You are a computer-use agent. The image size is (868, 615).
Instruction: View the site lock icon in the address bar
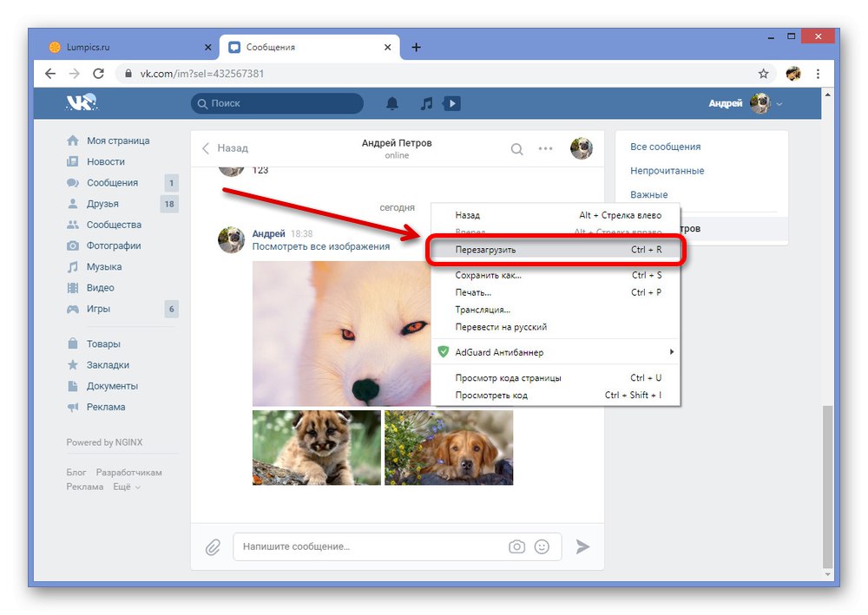[x=128, y=74]
